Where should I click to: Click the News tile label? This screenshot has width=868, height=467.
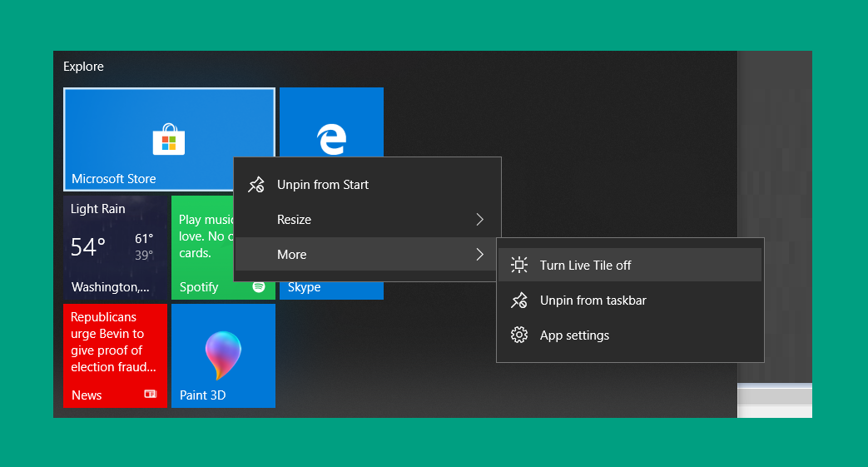[87, 395]
